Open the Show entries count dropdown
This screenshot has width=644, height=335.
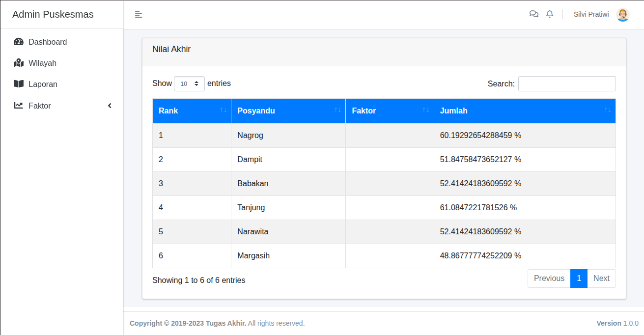(x=189, y=84)
